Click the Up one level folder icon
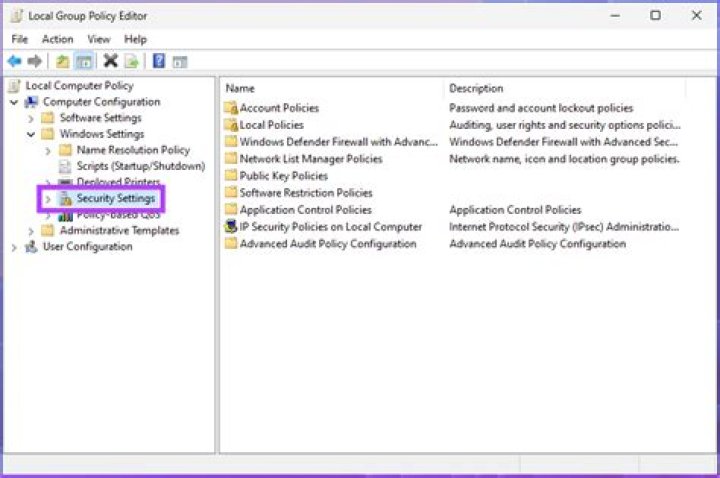Viewport: 720px width, 478px height. tap(62, 61)
